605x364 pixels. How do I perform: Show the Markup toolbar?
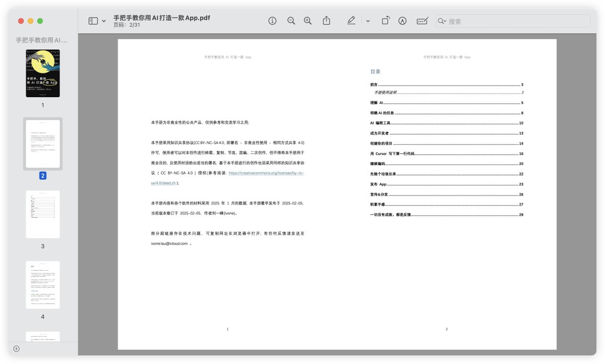pyautogui.click(x=402, y=21)
